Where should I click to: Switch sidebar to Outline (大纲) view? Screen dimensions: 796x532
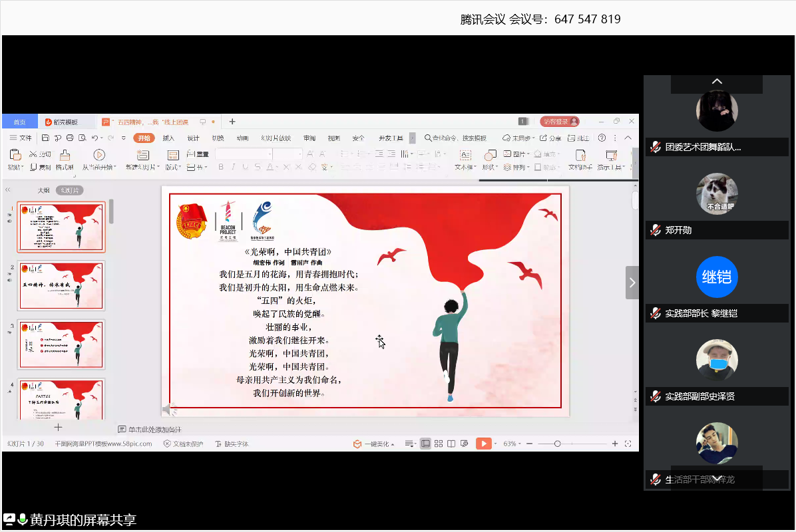point(43,190)
